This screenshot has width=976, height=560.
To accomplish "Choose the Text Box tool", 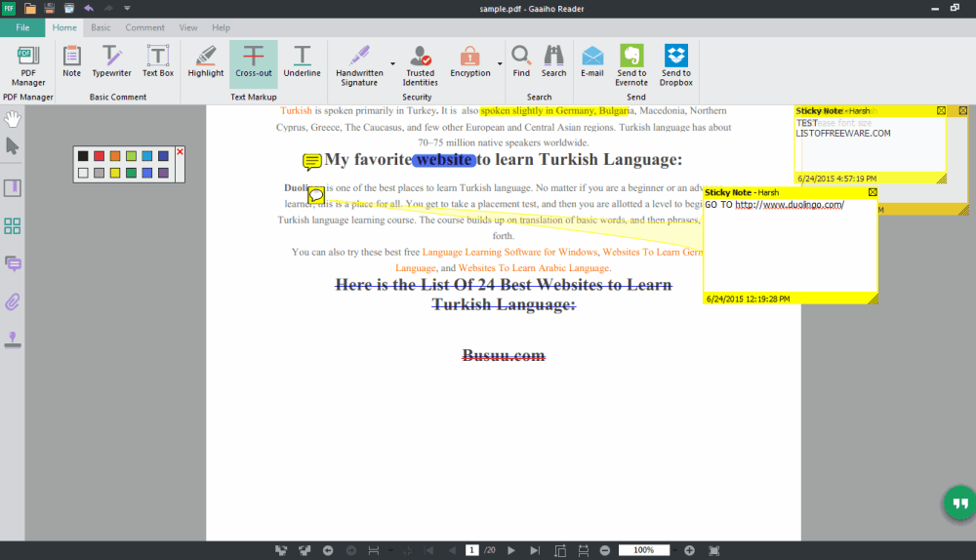I will point(157,61).
